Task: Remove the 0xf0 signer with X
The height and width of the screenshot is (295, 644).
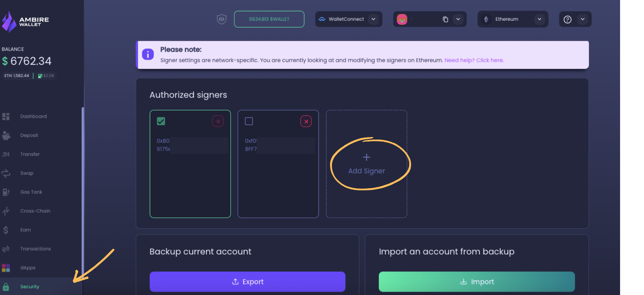Action: [x=306, y=121]
